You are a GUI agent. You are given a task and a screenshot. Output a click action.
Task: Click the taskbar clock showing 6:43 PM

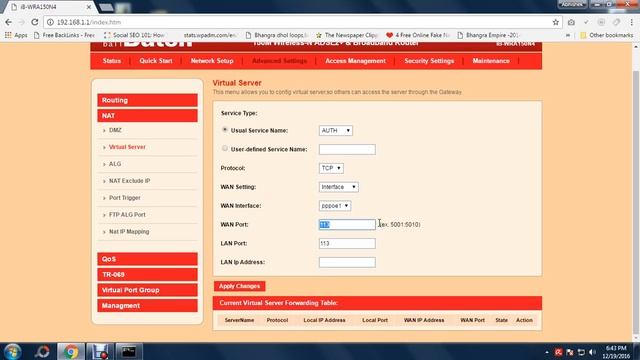point(616,352)
